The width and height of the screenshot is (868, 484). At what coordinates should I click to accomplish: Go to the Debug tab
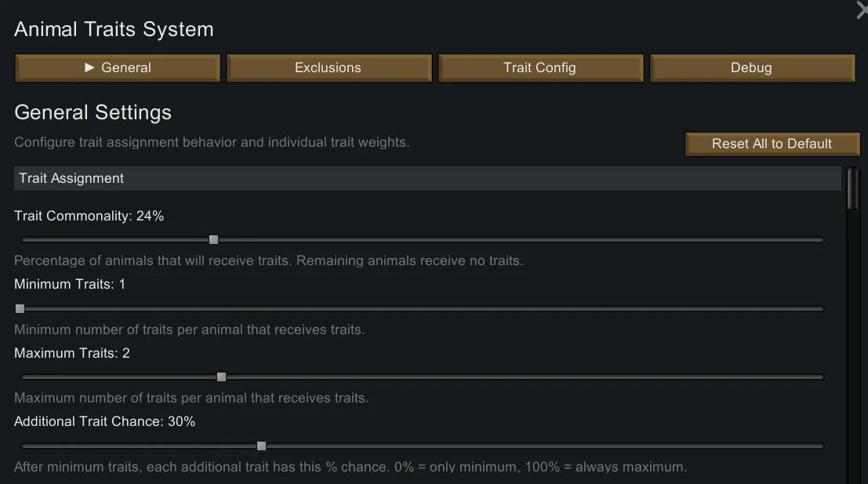coord(752,68)
